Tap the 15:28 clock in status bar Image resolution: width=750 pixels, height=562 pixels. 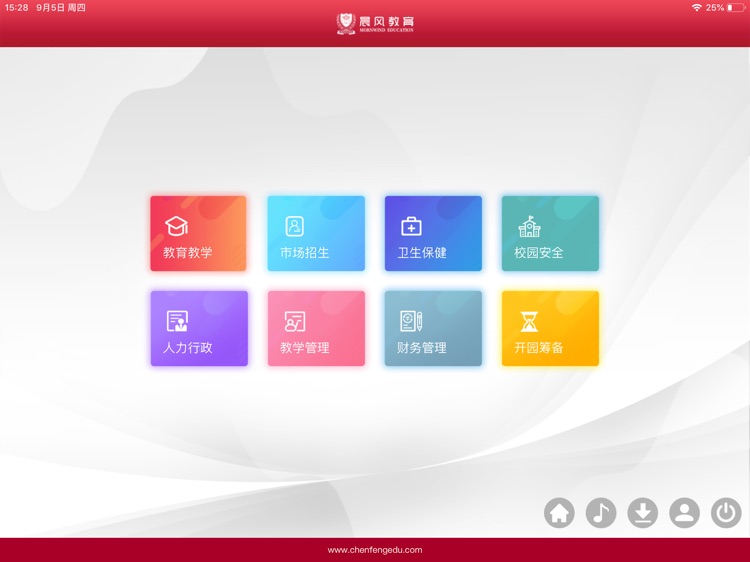[x=16, y=8]
